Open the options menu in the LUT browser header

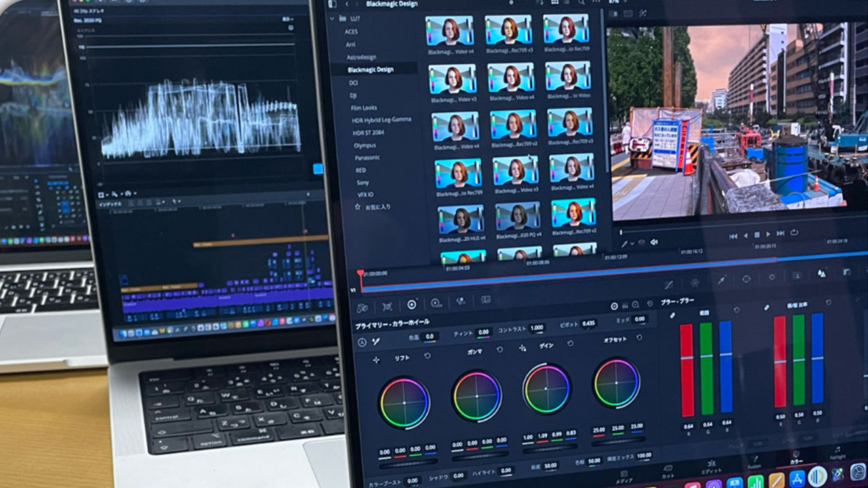[596, 3]
